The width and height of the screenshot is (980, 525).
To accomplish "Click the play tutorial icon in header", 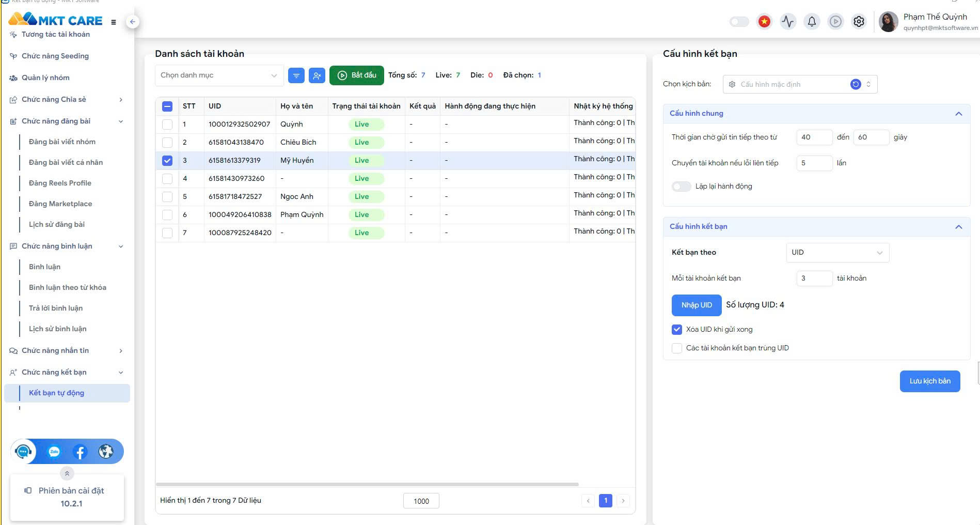I will click(835, 21).
